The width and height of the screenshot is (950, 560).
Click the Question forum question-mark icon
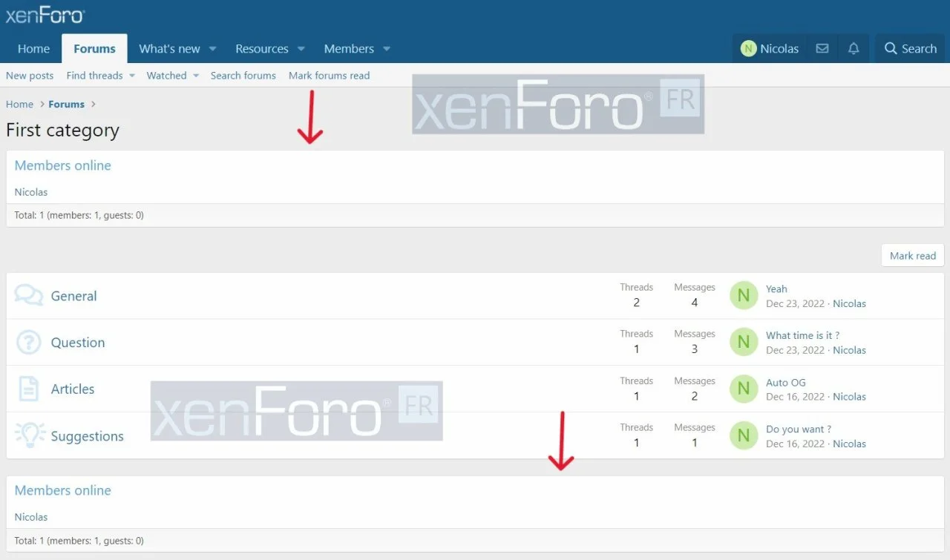point(28,343)
